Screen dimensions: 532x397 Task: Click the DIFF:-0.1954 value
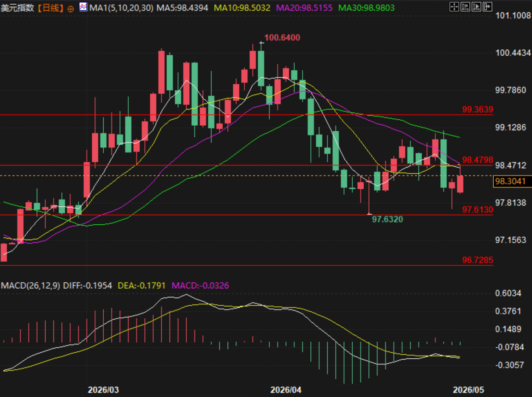[88, 286]
